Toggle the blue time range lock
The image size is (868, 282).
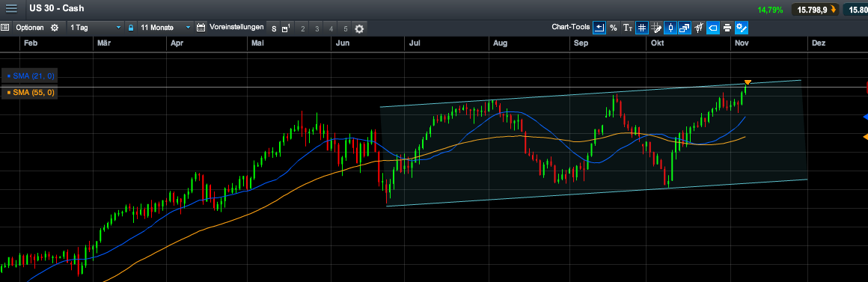pyautogui.click(x=131, y=28)
